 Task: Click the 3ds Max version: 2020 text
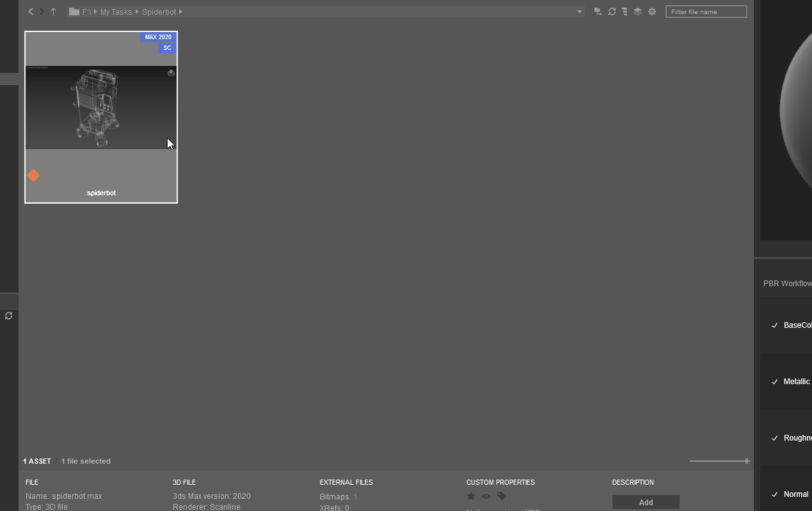tap(212, 496)
